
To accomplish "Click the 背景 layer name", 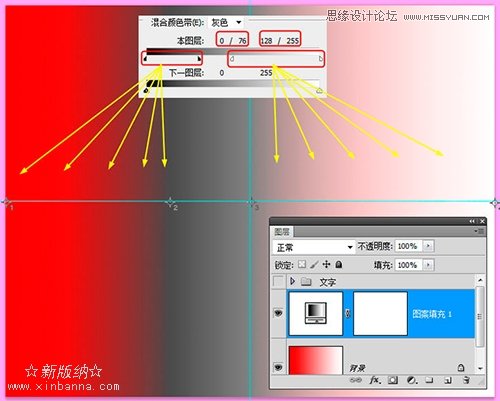I will (x=357, y=368).
